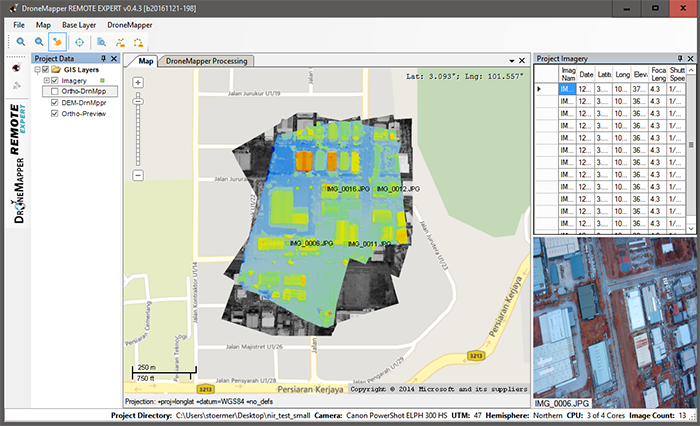The image size is (700, 426).
Task: Expand the Imagery tree node
Action: coord(46,80)
